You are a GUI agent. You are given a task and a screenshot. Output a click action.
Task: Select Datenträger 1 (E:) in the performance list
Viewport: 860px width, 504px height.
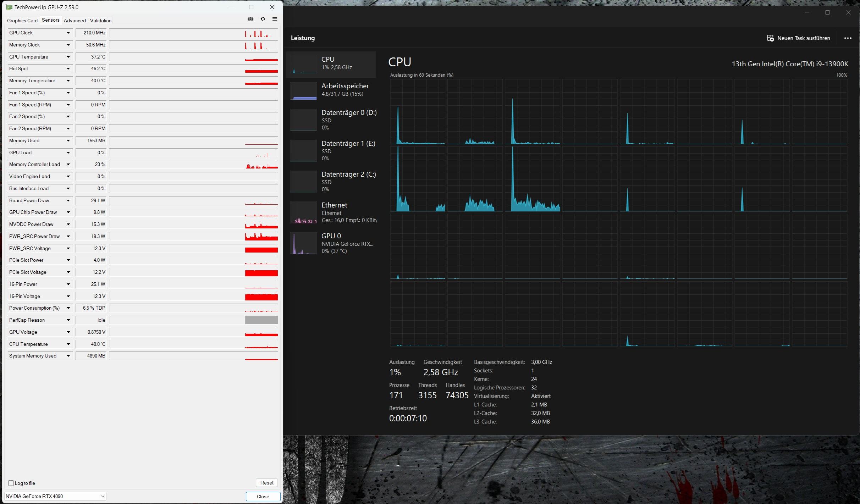[x=331, y=150]
